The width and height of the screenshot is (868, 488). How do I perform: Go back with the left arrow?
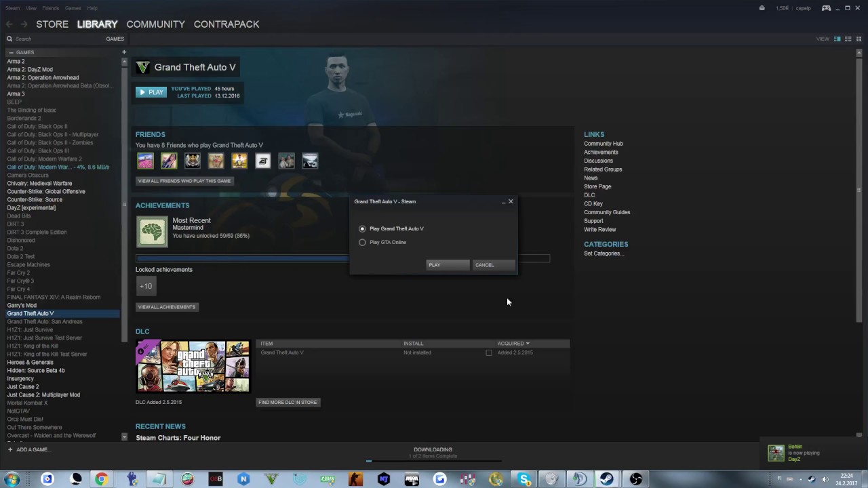(x=9, y=24)
